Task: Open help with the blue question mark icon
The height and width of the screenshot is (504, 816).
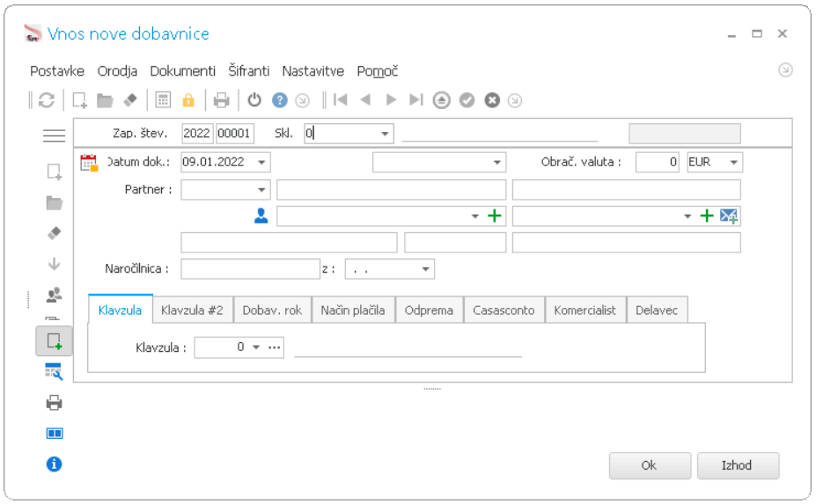Action: [279, 100]
